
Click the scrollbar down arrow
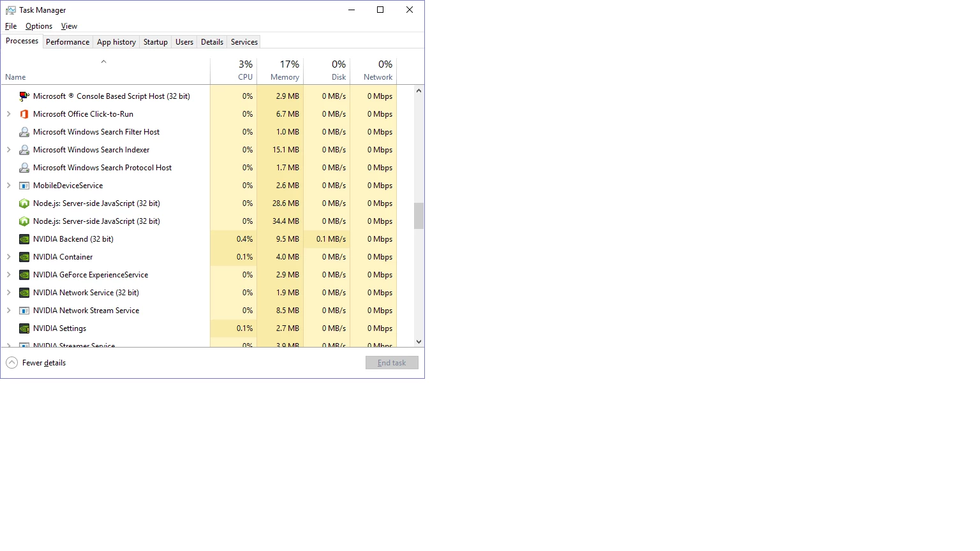(419, 342)
